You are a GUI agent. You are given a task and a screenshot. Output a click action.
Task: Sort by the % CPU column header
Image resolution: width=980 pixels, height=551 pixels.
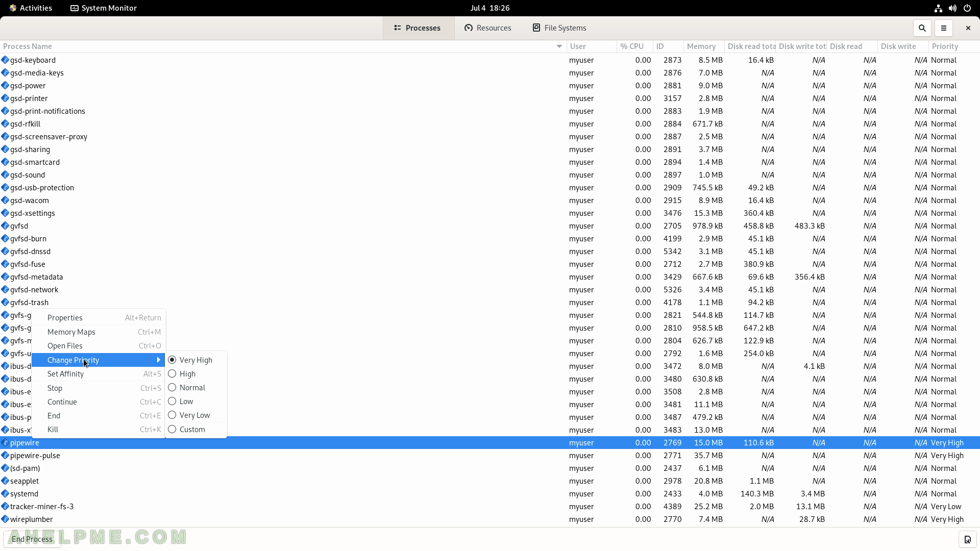635,46
